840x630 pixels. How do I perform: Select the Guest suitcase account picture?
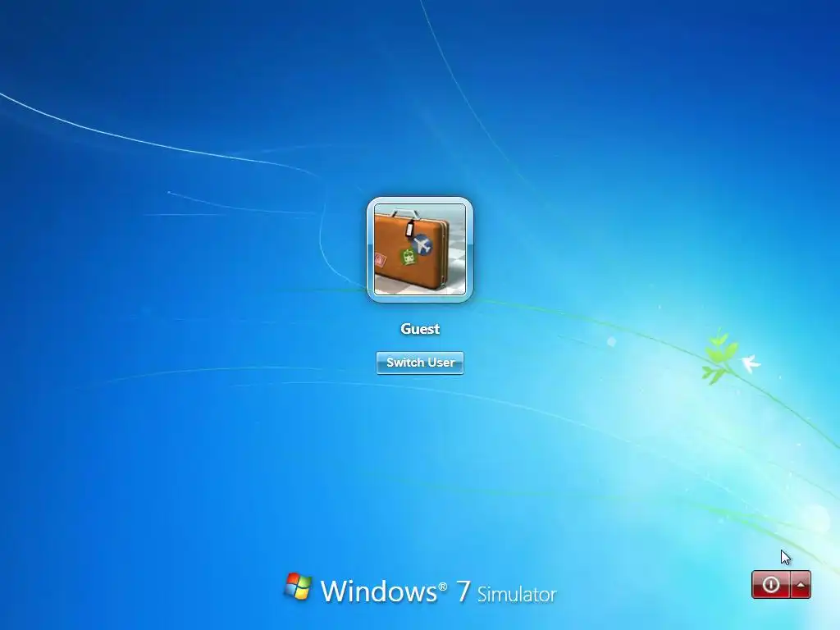tap(420, 249)
